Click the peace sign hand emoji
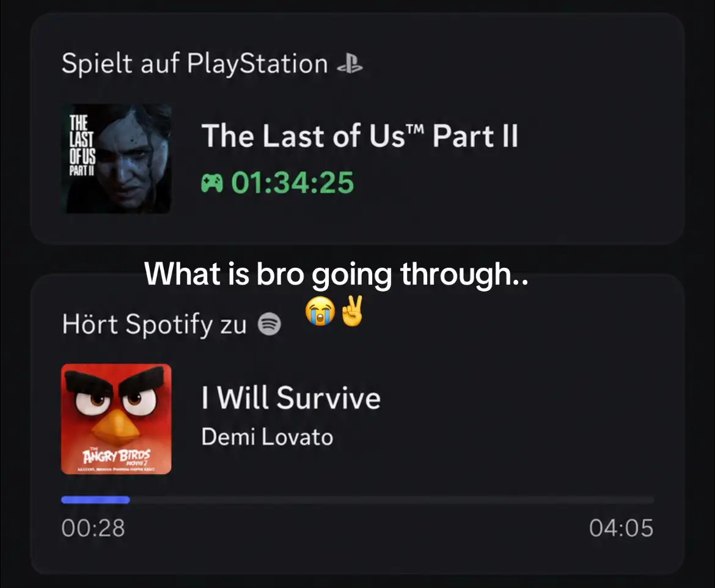This screenshot has width=715, height=588. 353,311
